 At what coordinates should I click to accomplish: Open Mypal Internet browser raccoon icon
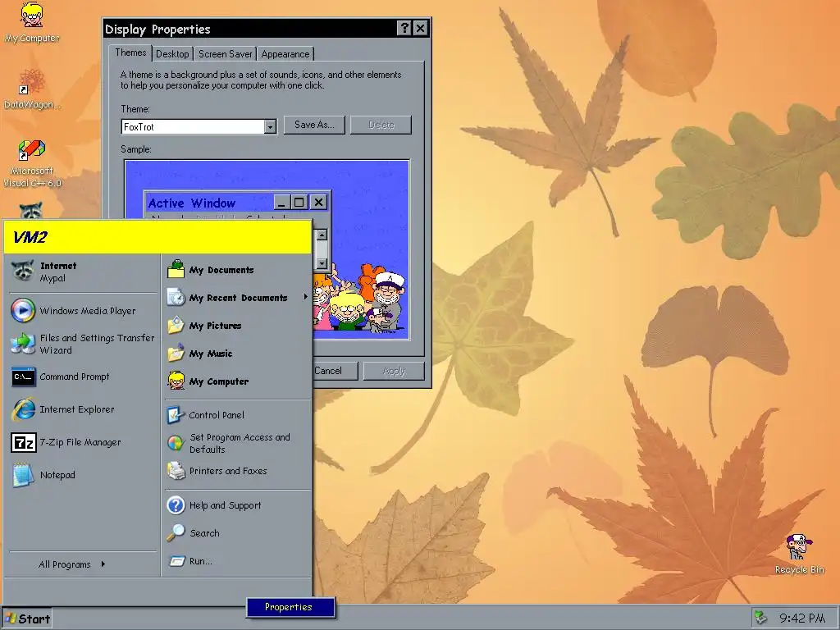tap(23, 272)
